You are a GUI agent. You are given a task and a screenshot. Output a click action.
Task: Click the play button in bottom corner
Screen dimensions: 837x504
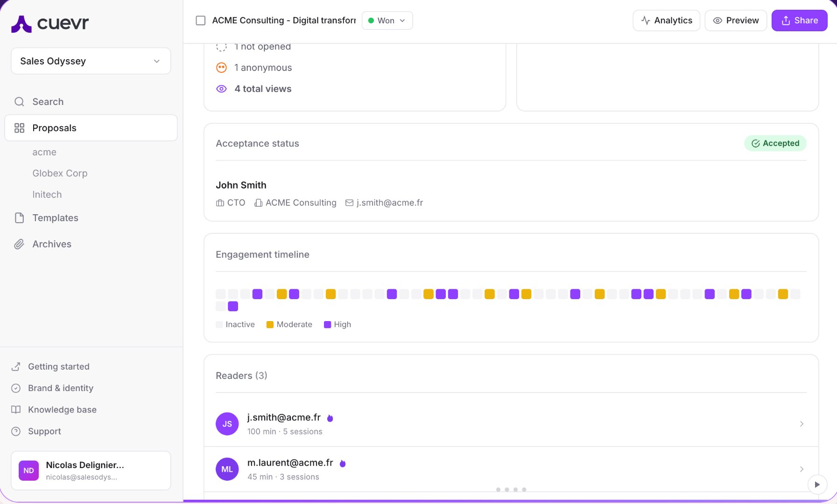click(817, 484)
